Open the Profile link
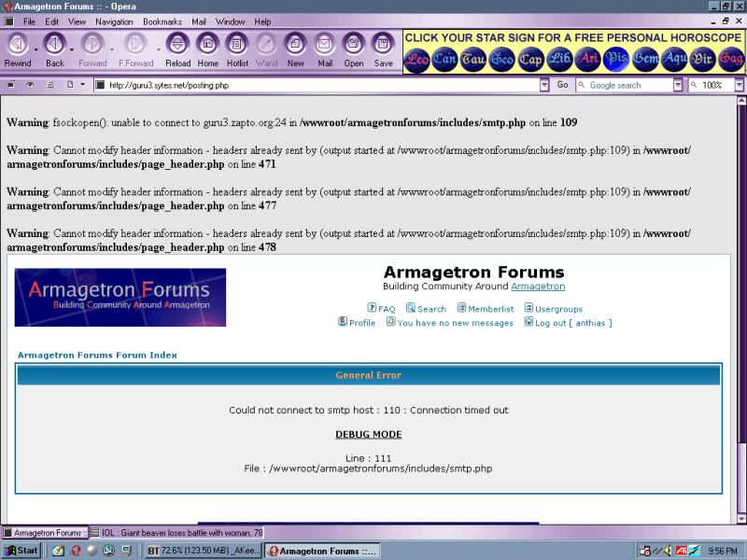The height and width of the screenshot is (560, 747). click(x=357, y=322)
